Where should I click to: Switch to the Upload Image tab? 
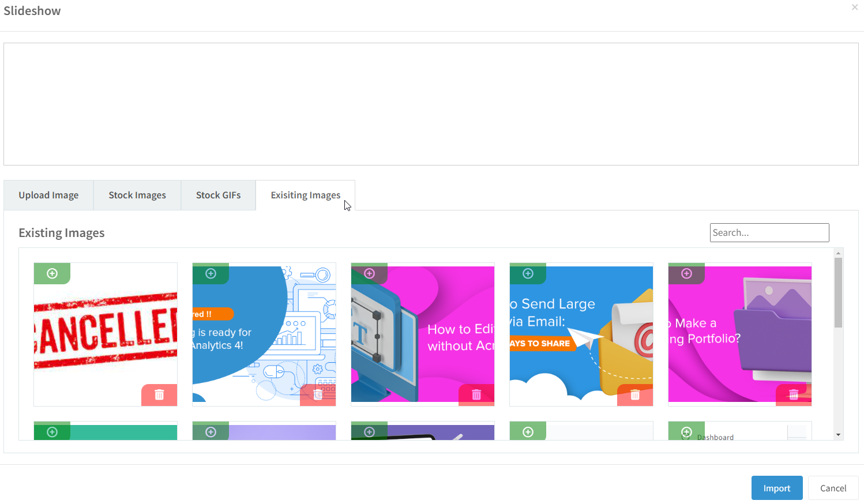click(48, 195)
